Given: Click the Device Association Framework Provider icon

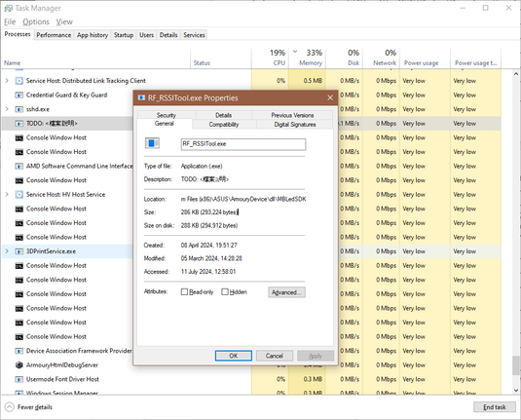Looking at the screenshot, I should click(x=19, y=351).
